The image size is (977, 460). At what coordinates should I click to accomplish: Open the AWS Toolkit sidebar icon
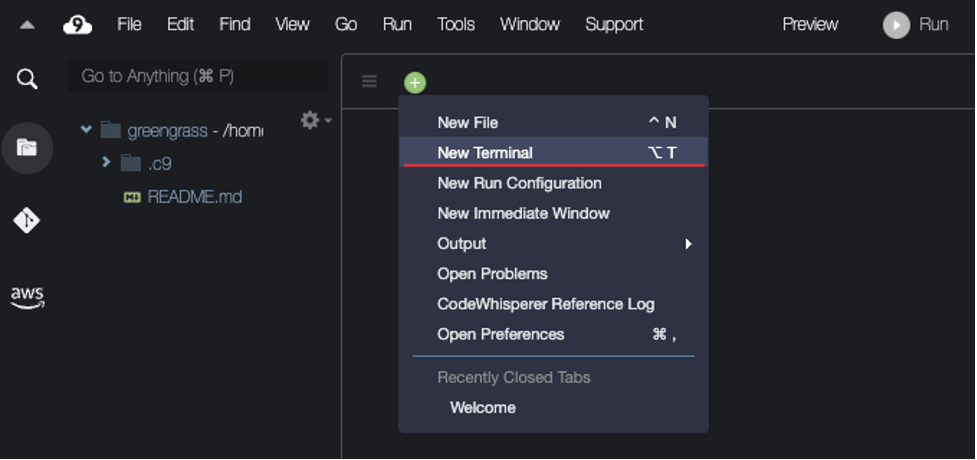[27, 296]
